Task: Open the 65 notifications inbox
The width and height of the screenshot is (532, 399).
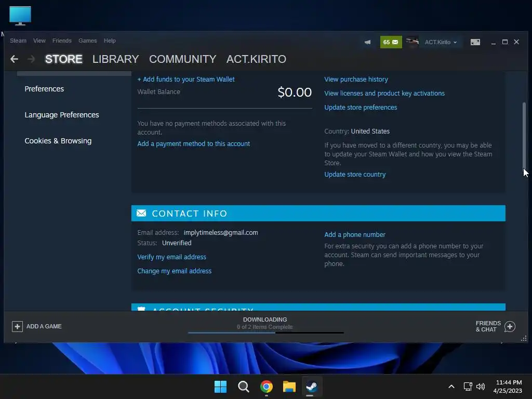Action: coord(391,42)
